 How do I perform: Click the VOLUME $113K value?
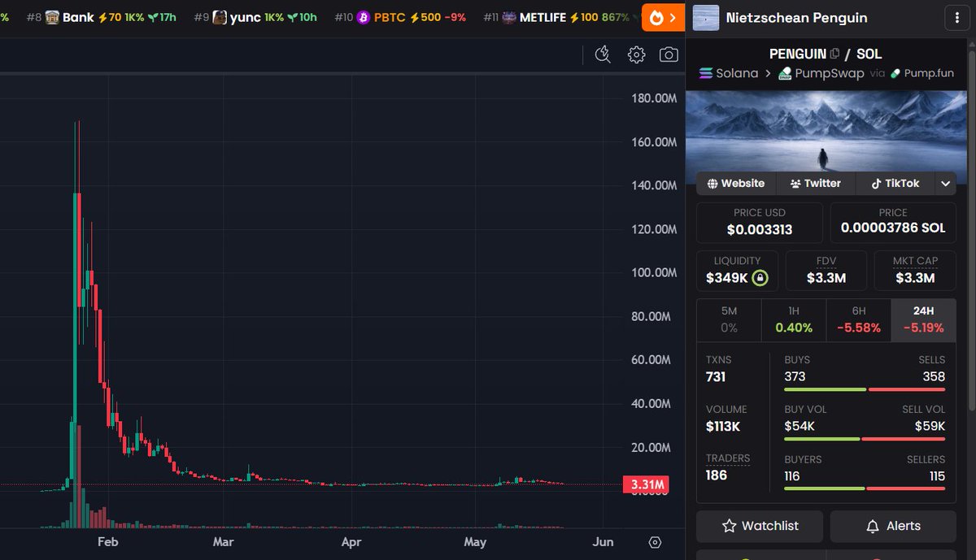click(723, 426)
